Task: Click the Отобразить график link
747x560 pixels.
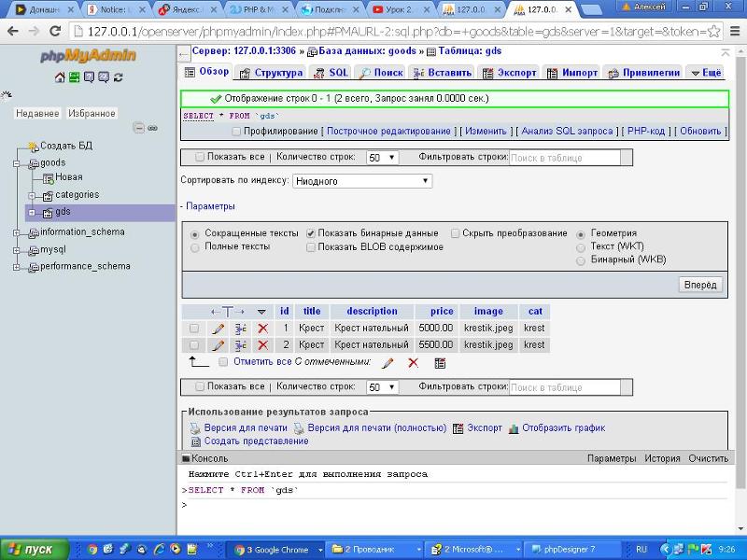Action: coord(562,428)
